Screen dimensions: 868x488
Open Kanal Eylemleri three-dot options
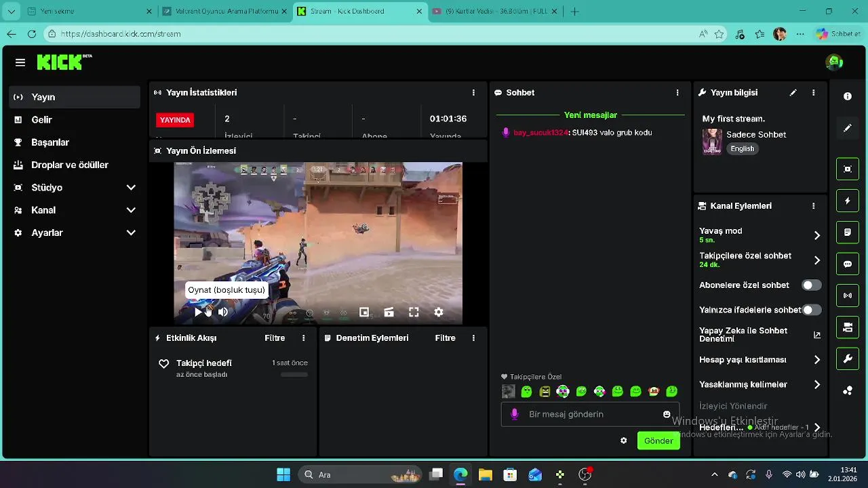(x=813, y=205)
